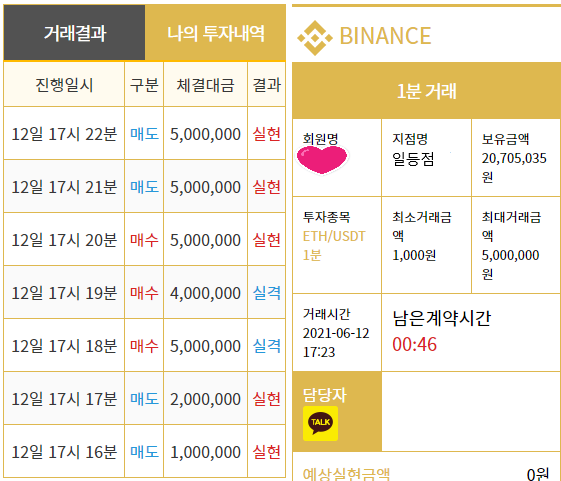561x481 pixels.
Task: Click the BINANCE brand text
Action: click(x=385, y=36)
